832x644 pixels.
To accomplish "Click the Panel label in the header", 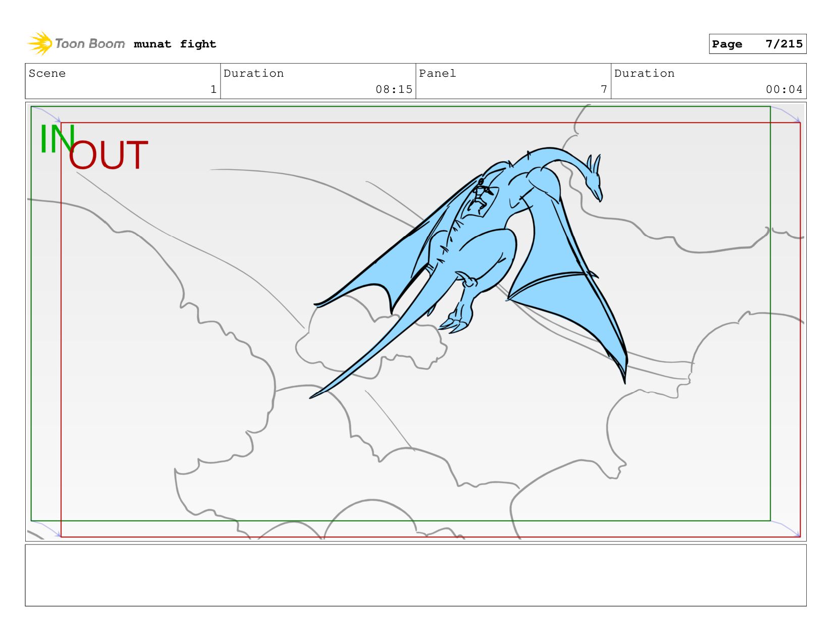I will [437, 73].
